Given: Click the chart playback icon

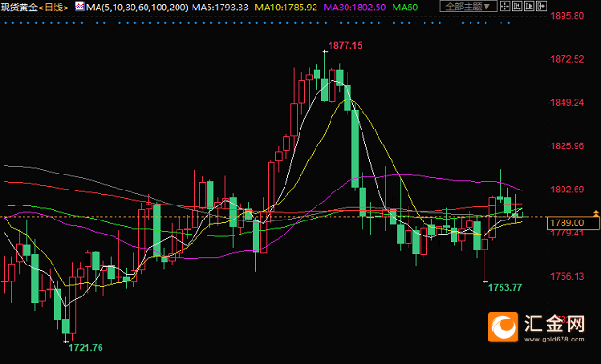Looking at the screenshot, I should coord(530,7).
